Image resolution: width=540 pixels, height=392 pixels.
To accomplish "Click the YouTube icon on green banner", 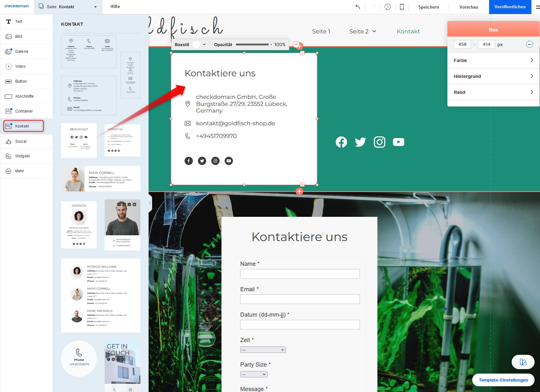I will (x=398, y=142).
